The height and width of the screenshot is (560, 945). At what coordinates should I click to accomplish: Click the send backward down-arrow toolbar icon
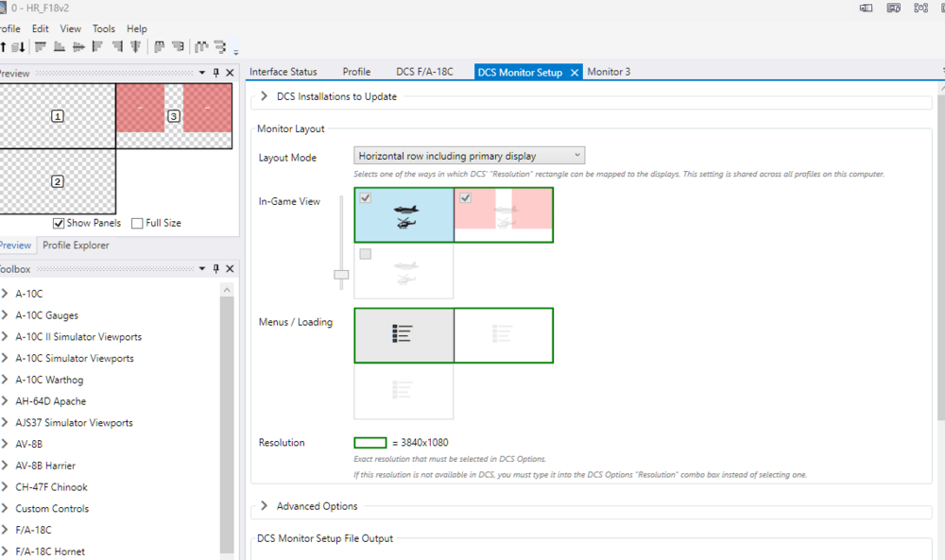coord(18,47)
